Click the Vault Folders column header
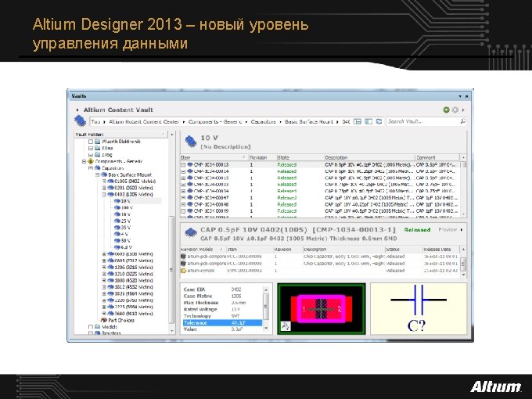 (120, 135)
